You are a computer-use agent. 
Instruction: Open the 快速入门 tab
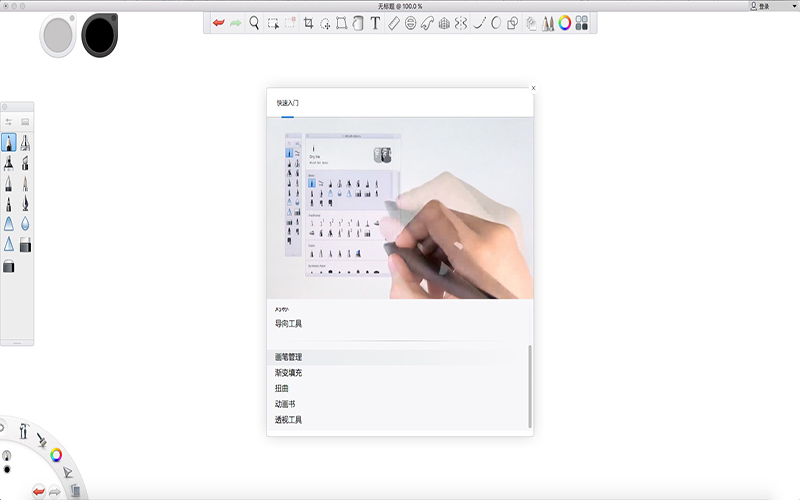[288, 103]
